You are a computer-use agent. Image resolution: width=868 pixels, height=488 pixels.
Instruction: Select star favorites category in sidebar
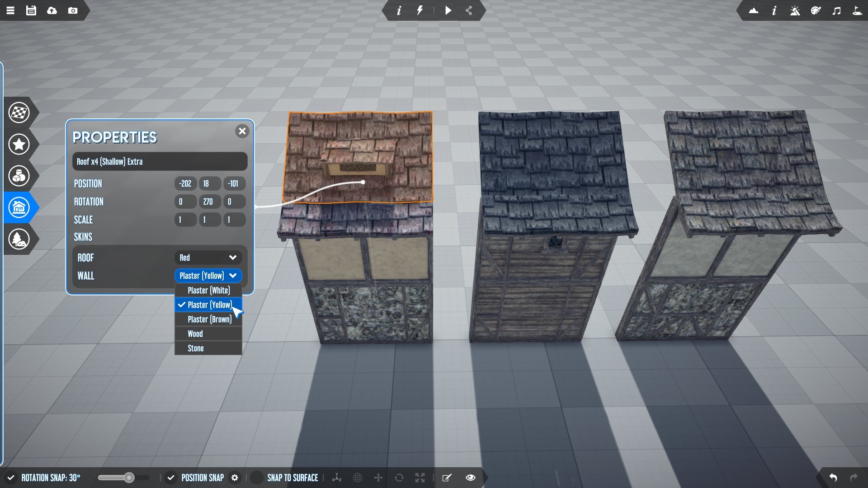tap(19, 144)
